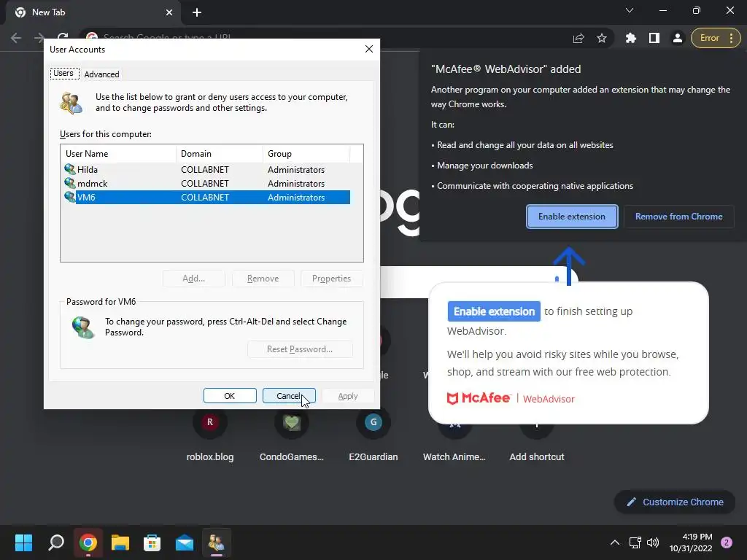The height and width of the screenshot is (560, 747).
Task: Open taskbar Search magnifier
Action: 56,542
